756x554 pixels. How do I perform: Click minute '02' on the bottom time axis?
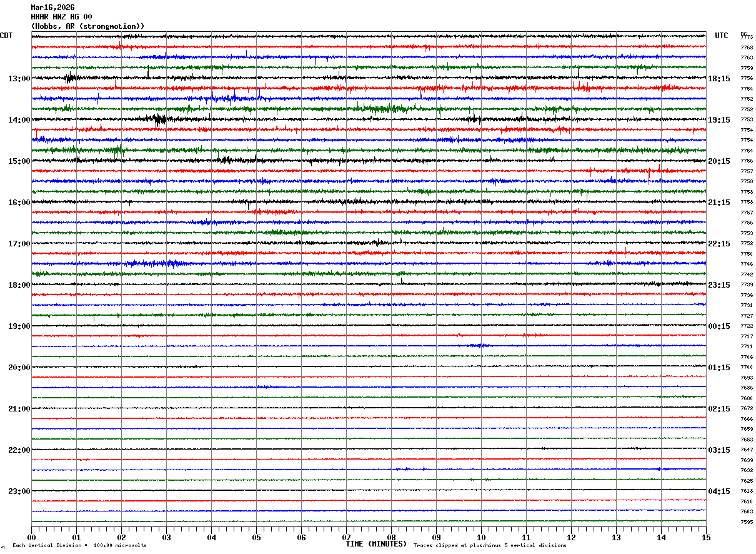click(121, 538)
